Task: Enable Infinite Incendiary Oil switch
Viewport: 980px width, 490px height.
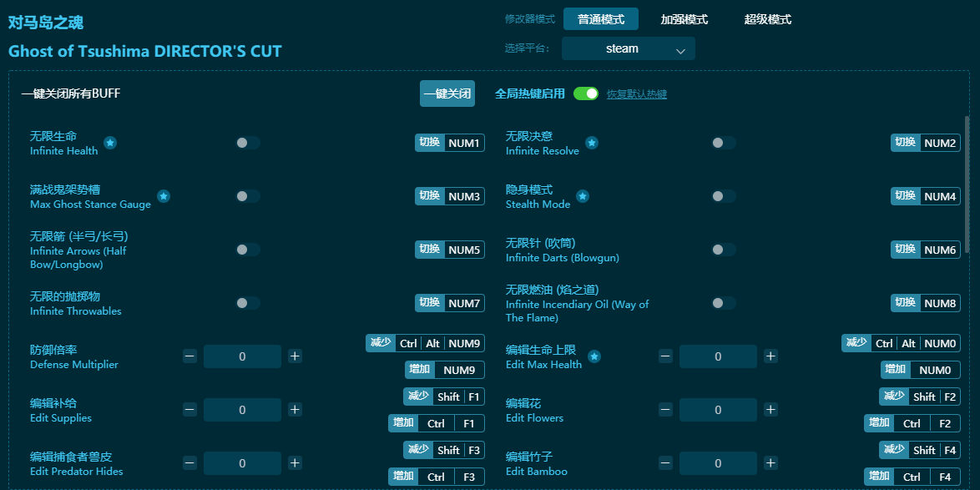Action: [723, 303]
